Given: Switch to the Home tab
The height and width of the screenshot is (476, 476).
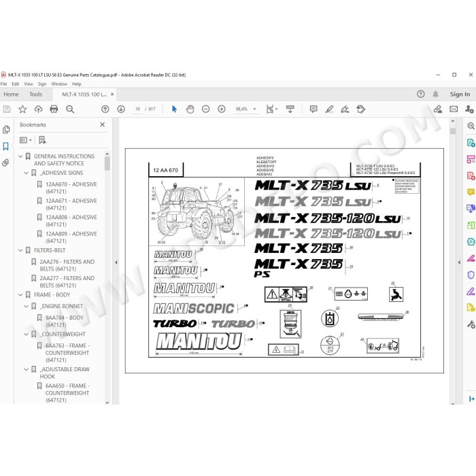Looking at the screenshot, I should pyautogui.click(x=12, y=95).
